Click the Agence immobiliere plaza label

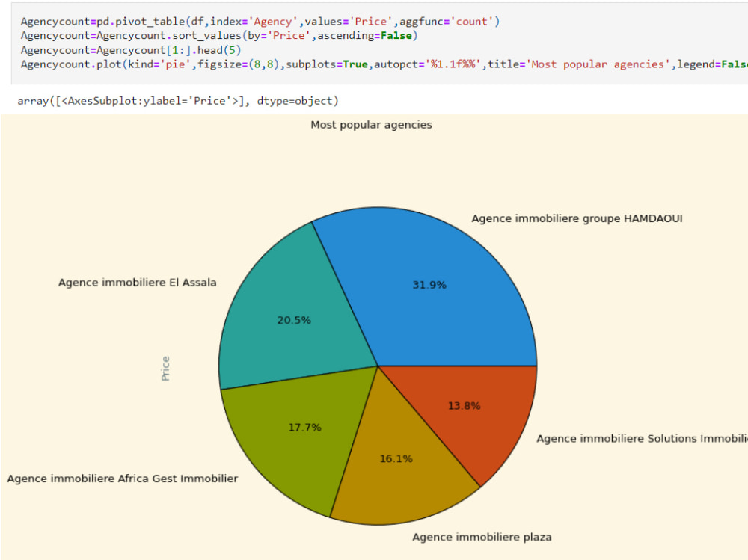tap(482, 537)
